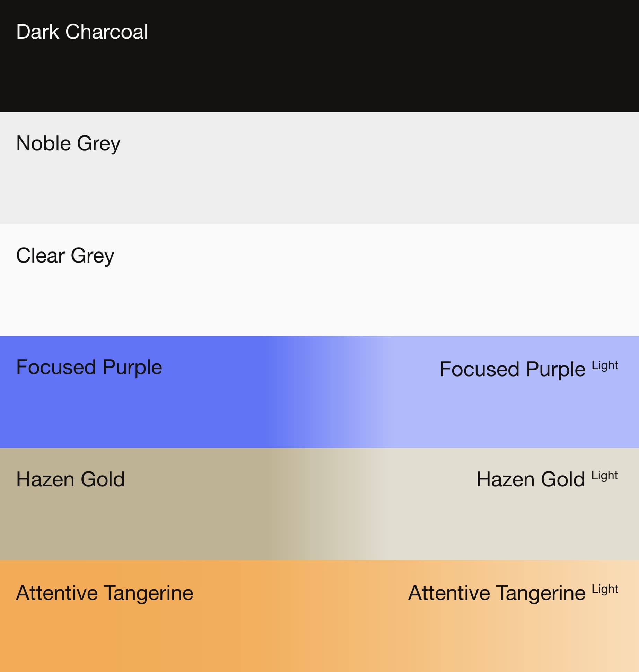Pick the solid Hazen Gold color area
The height and width of the screenshot is (672, 639).
[x=133, y=504]
